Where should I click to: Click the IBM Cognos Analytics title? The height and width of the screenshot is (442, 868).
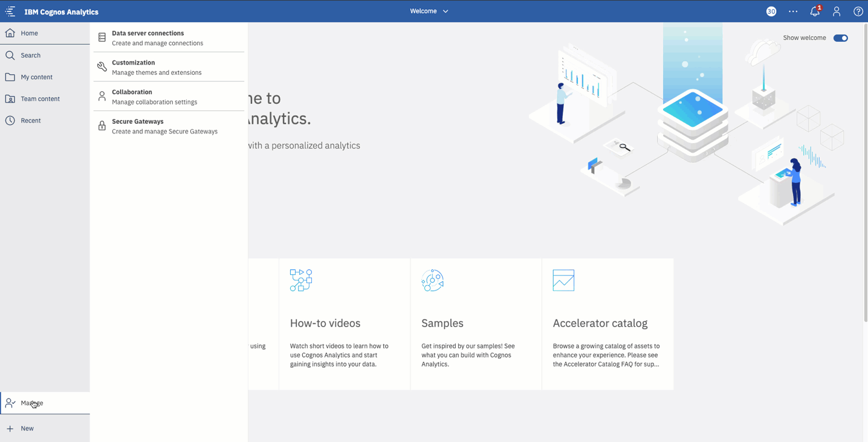click(62, 11)
